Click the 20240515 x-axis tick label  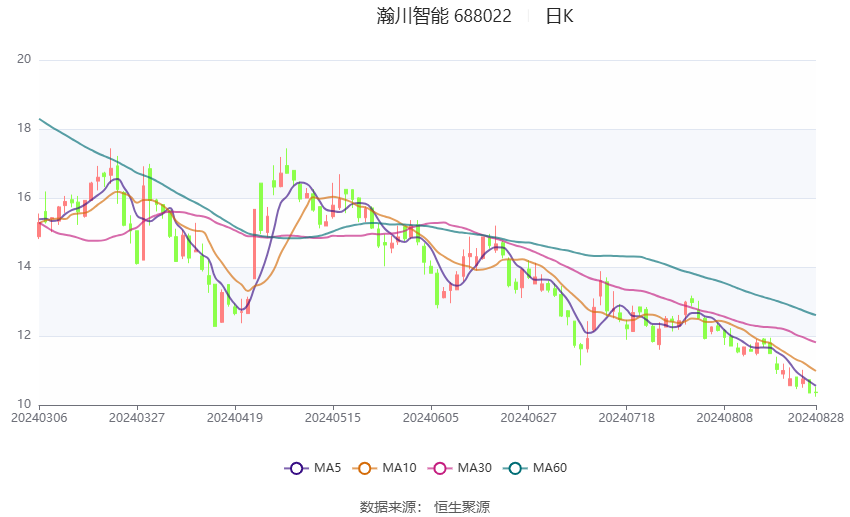[x=333, y=418]
